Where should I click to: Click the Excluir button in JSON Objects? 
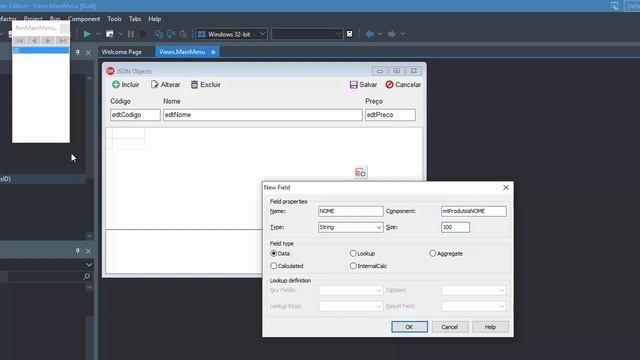tap(206, 84)
